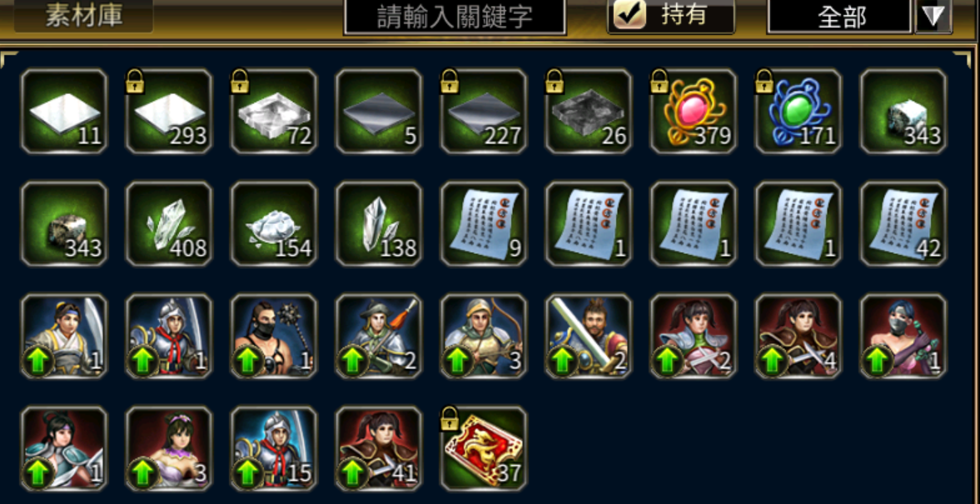Select the red gem amulet with 379
The image size is (980, 504).
click(693, 112)
